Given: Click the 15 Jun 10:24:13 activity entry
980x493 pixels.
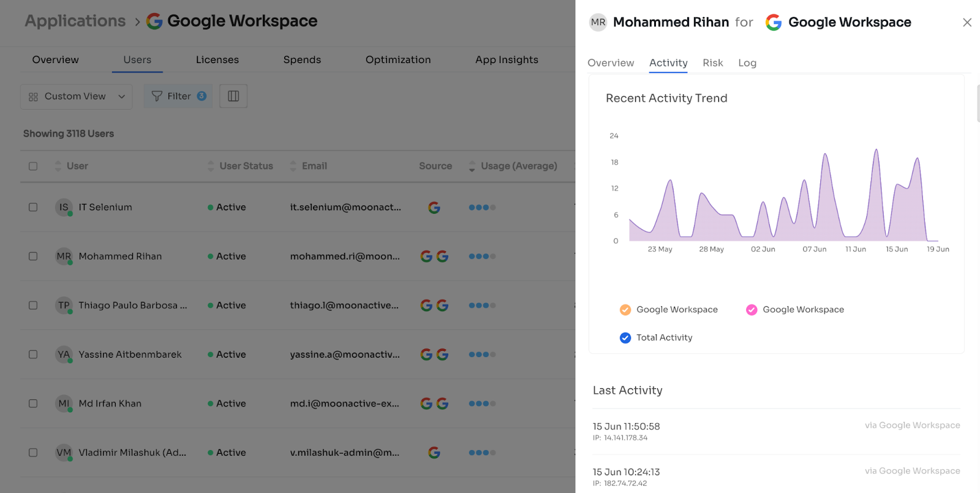Looking at the screenshot, I should click(x=777, y=477).
